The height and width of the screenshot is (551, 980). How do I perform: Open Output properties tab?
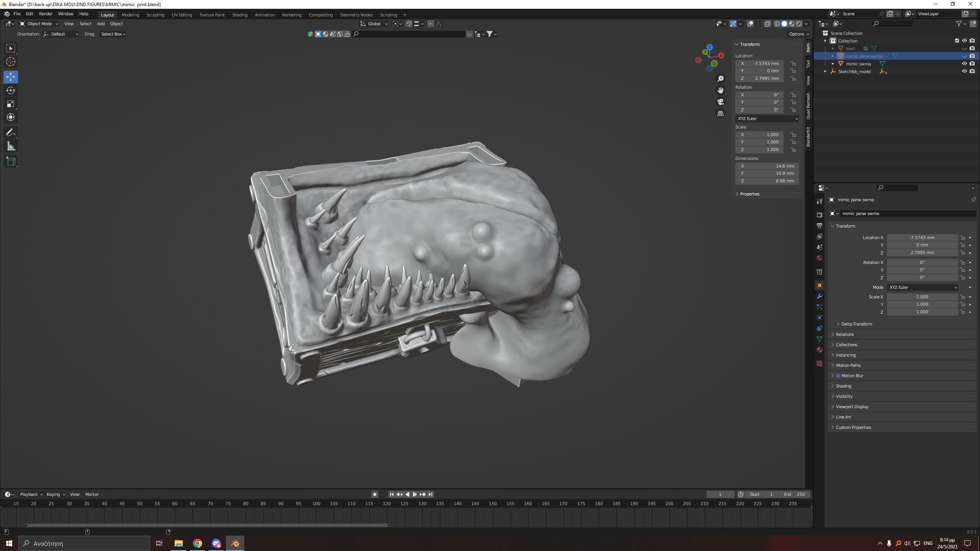[820, 225]
